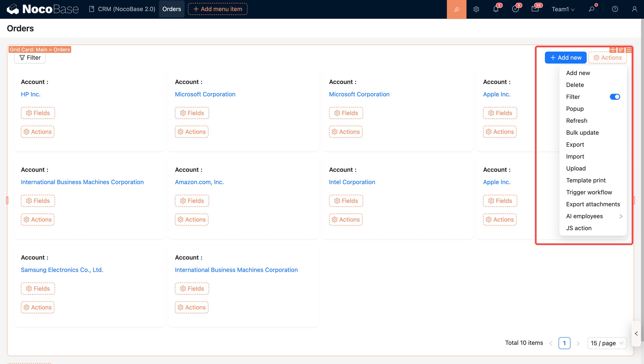Click the blue Add new button

[566, 58]
